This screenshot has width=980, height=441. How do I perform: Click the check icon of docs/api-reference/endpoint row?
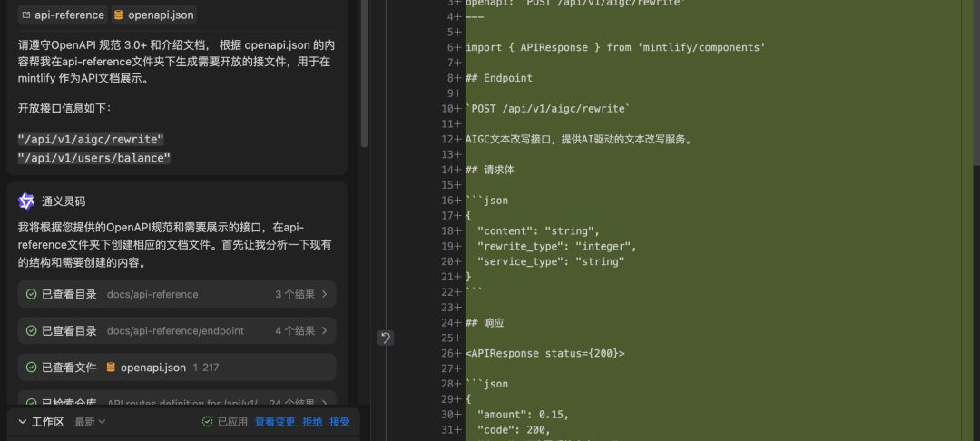coord(31,331)
